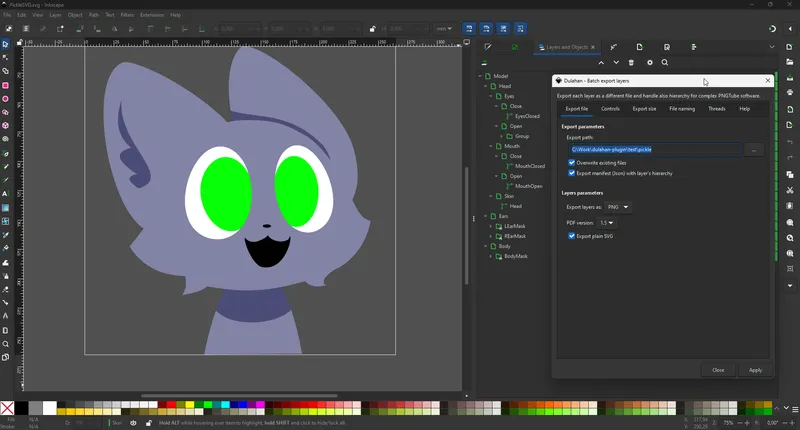Expand the LEarMask layer
This screenshot has width=800, height=430.
pos(491,226)
